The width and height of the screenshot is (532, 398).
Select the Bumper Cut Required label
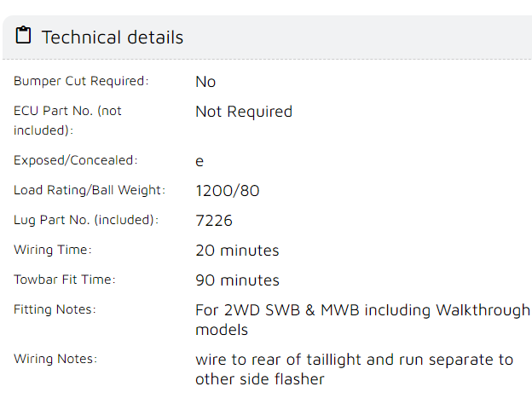click(81, 81)
